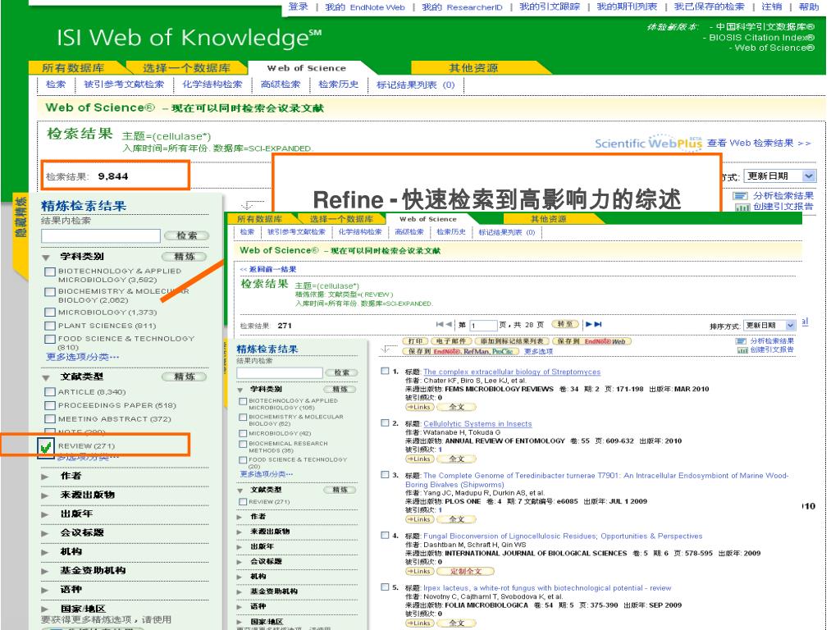
Task: Click 结果内检索 text field in 9,844-results panel
Action: 101,235
